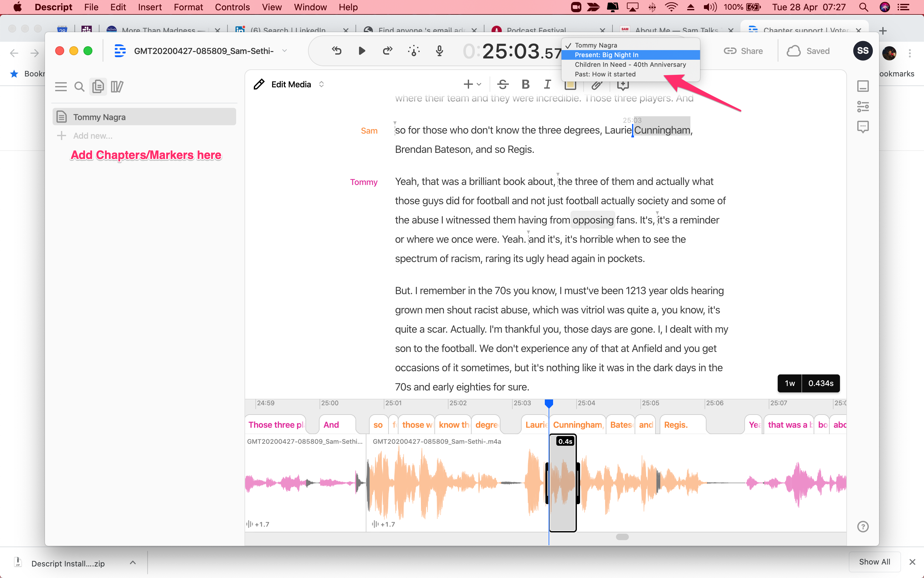Open the plus insert dropdown
Image resolution: width=924 pixels, height=578 pixels.
coord(472,84)
